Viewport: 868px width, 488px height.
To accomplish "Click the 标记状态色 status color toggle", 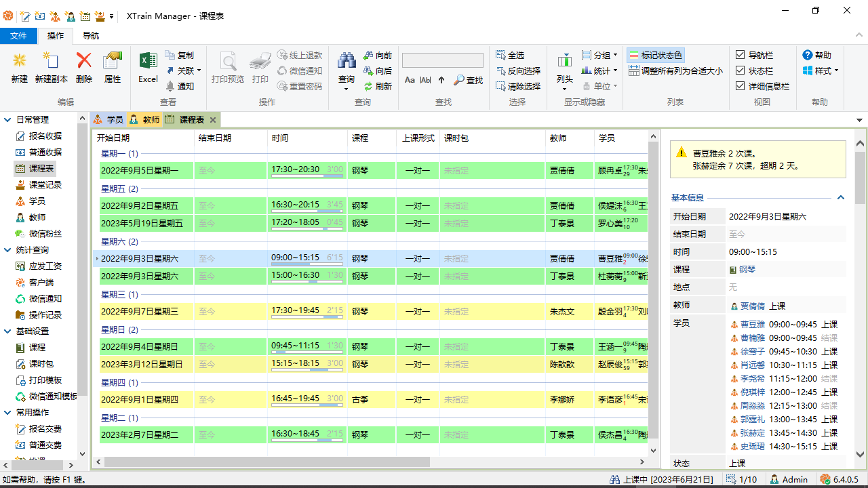I will tap(655, 54).
